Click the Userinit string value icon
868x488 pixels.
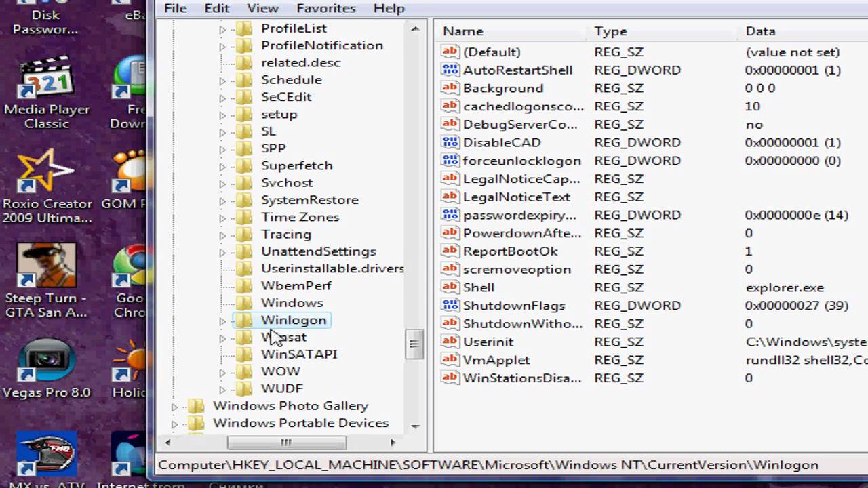click(x=450, y=342)
